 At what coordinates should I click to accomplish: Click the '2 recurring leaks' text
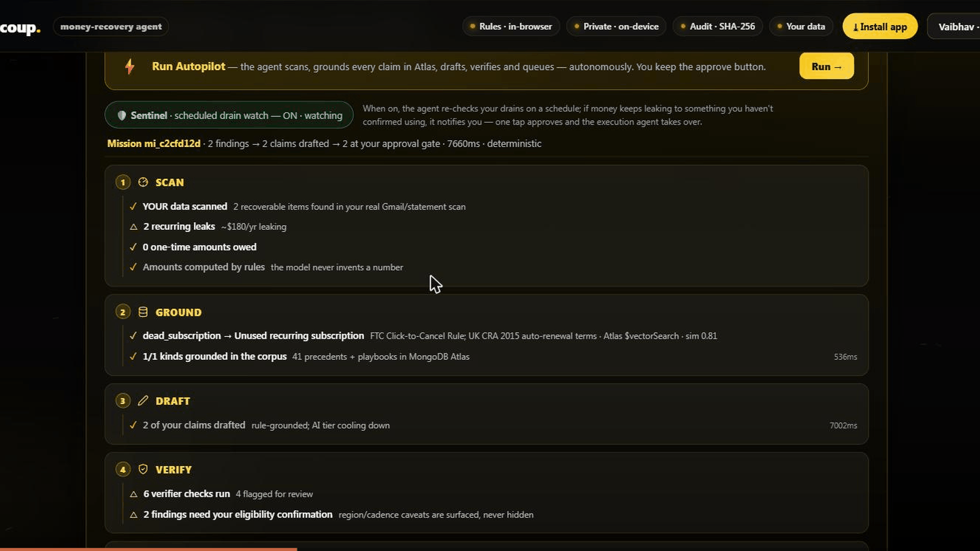[179, 227]
